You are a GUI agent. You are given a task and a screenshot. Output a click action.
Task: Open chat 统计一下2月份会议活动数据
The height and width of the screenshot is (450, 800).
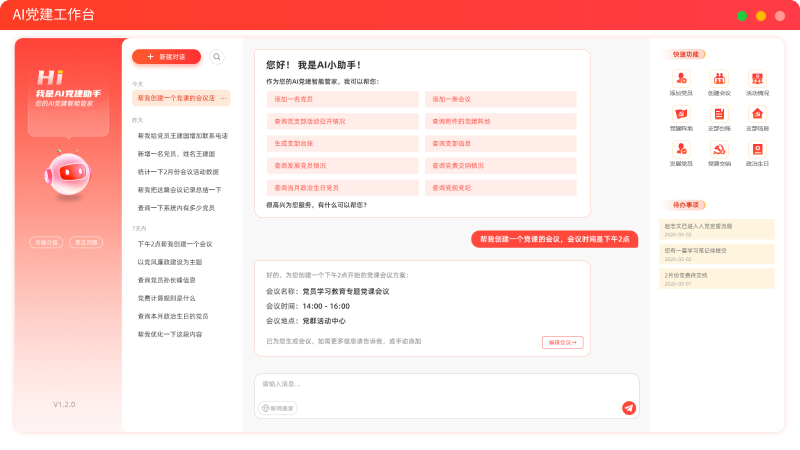[178, 172]
